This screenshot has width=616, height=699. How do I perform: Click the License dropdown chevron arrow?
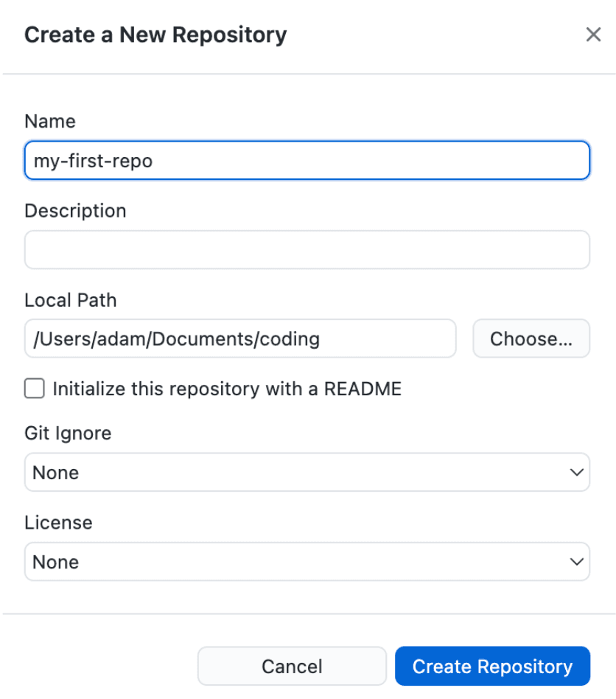pyautogui.click(x=576, y=562)
